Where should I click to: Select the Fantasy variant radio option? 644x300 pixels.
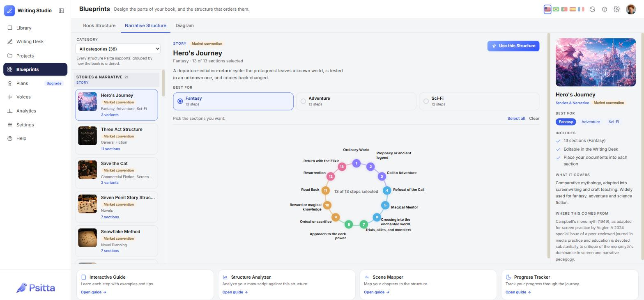pos(233,101)
